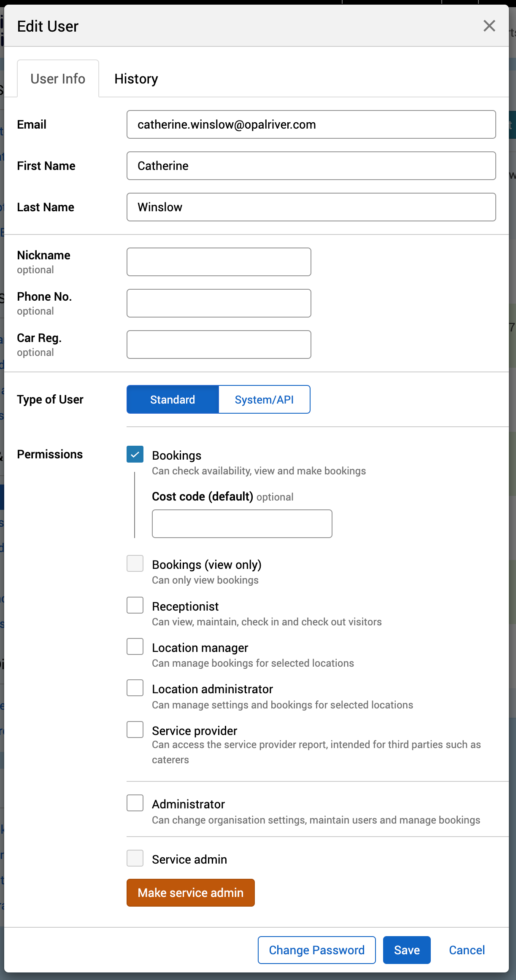Focus the Phone No. field

coord(219,303)
